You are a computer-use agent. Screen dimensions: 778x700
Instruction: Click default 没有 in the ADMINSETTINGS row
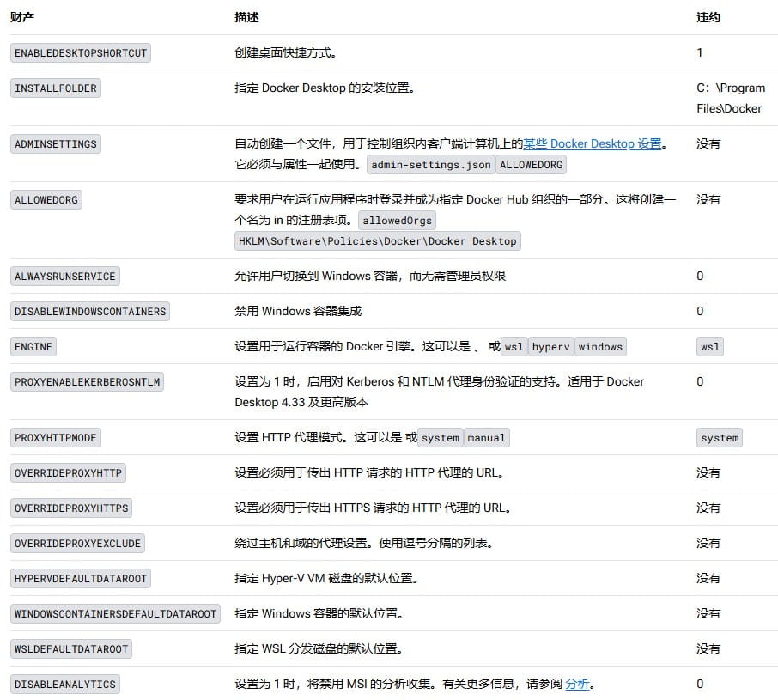click(708, 144)
